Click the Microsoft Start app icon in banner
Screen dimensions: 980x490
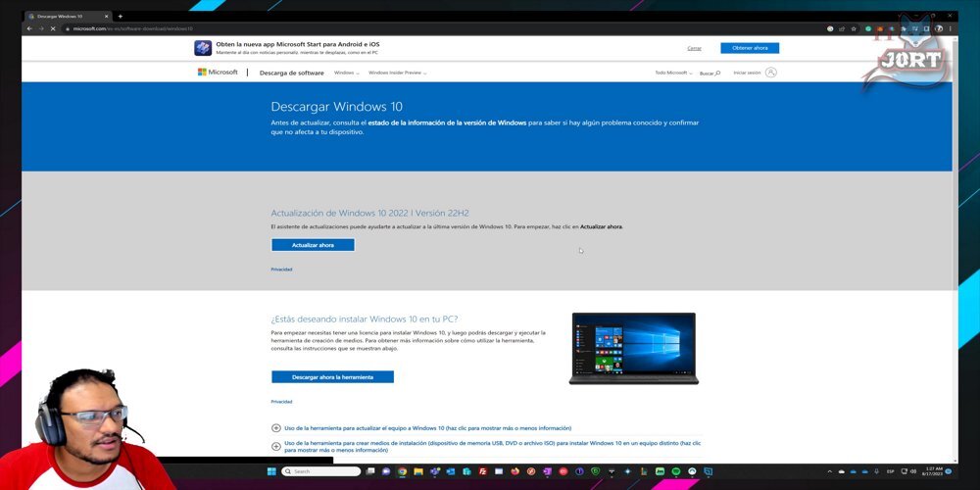pos(203,48)
